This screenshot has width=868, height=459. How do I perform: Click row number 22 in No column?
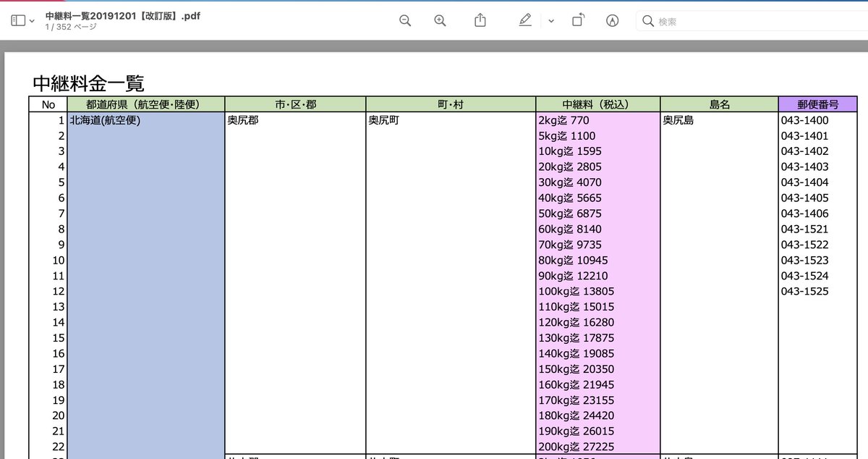[59, 447]
